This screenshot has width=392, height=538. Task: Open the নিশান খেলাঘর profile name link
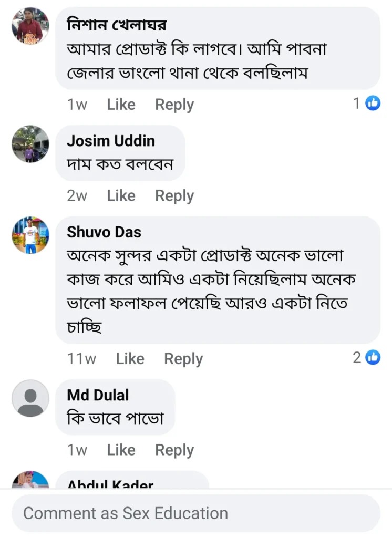[x=117, y=25]
